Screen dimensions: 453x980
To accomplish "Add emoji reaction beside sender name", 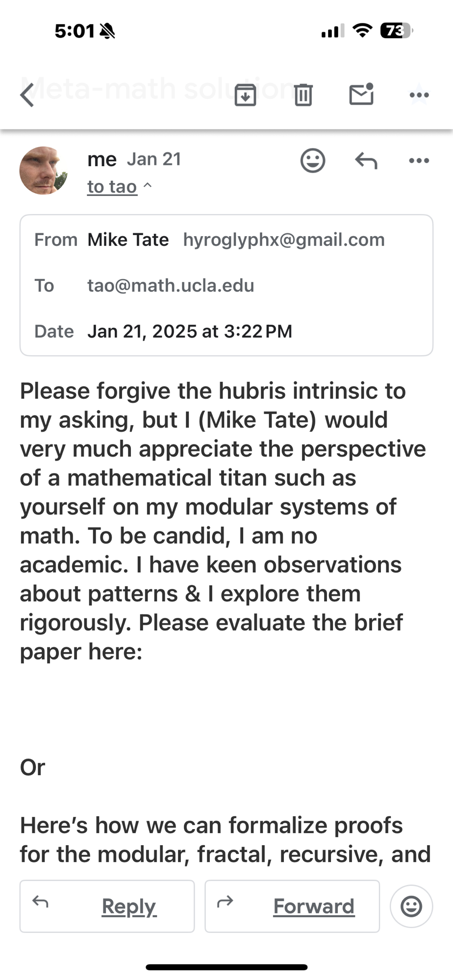I will point(313,160).
